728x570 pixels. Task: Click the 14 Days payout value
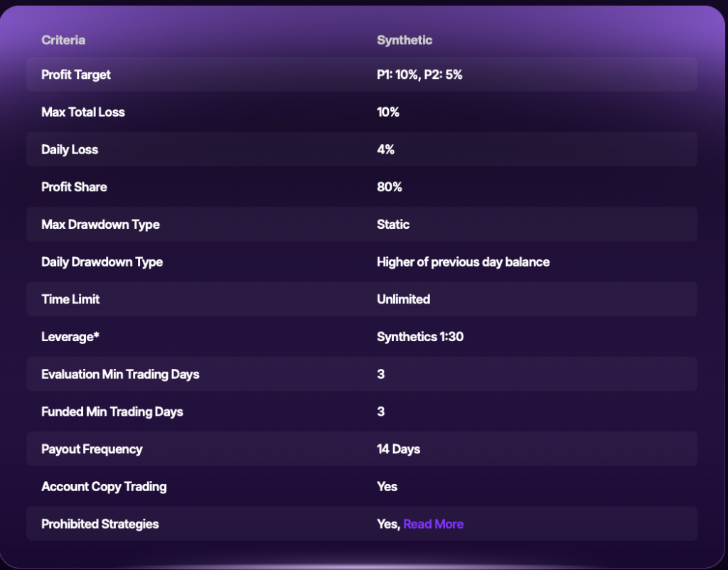pyautogui.click(x=398, y=449)
